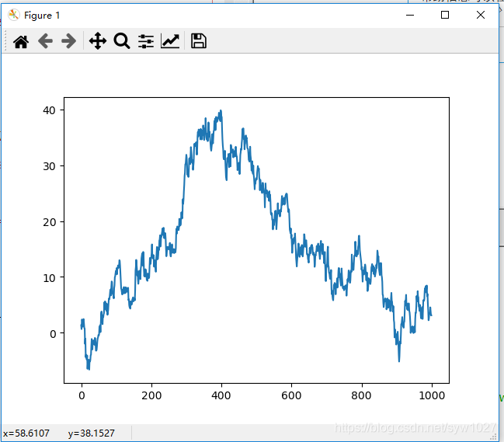This screenshot has width=504, height=442.
Task: Open Edit axis and curve parameters
Action: point(170,41)
